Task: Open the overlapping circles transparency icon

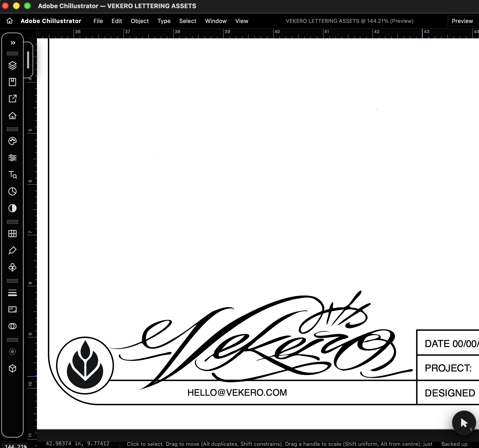Action: click(x=12, y=326)
